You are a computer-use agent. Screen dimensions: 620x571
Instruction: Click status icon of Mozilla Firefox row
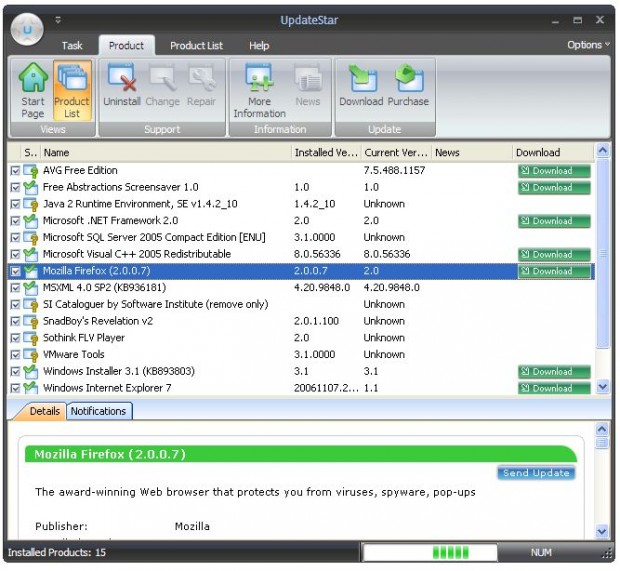tap(30, 271)
